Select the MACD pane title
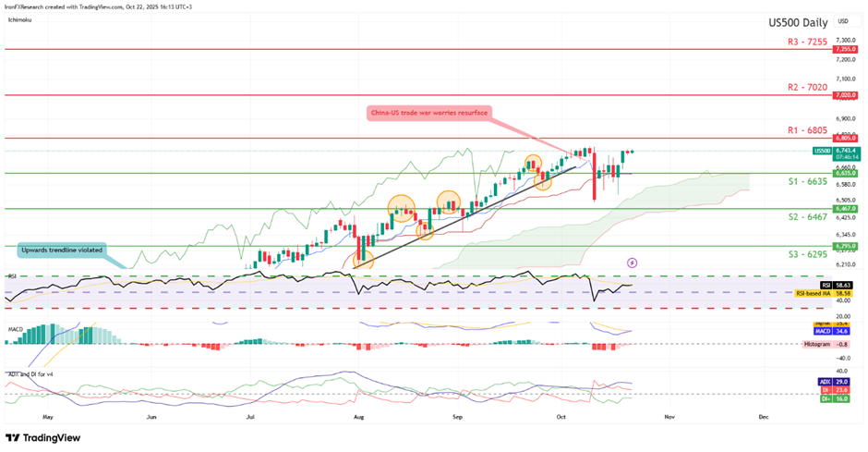 tap(16, 324)
